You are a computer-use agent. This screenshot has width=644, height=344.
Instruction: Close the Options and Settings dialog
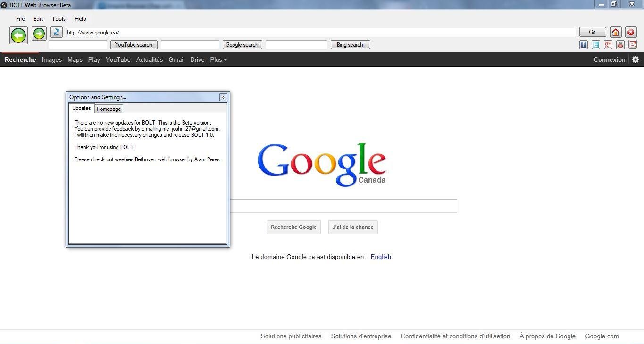223,97
